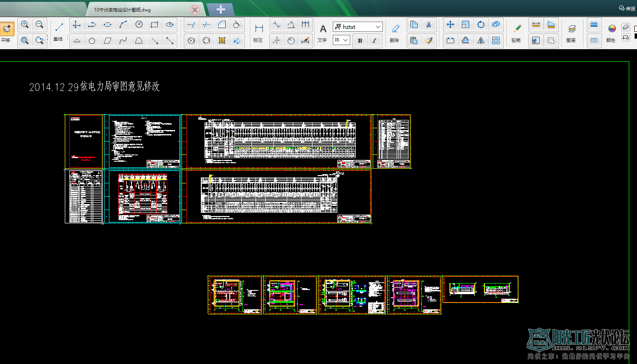
Task: Click the measure area triangle ruler icon
Action: [551, 25]
